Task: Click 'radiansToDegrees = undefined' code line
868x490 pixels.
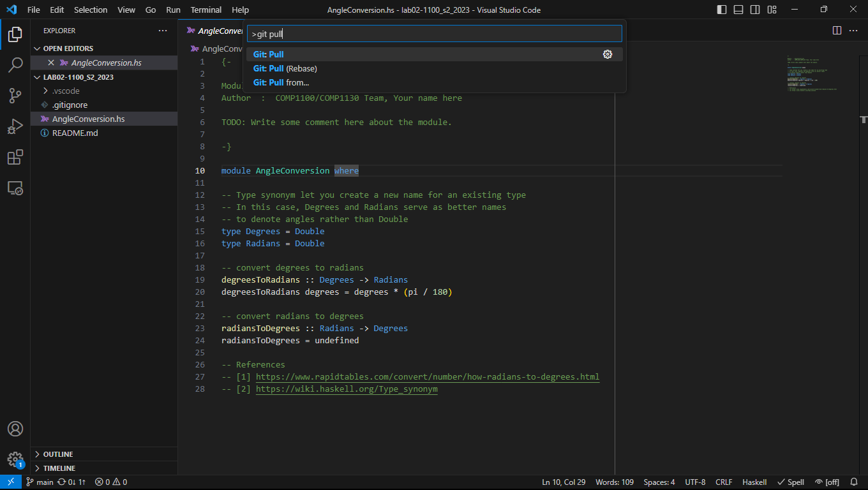Action: coord(290,341)
